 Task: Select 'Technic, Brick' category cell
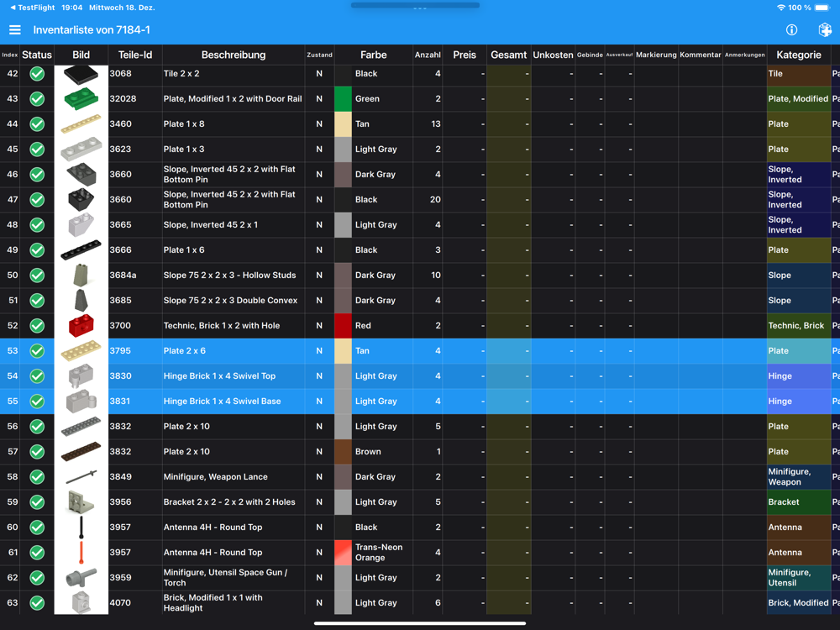click(798, 326)
